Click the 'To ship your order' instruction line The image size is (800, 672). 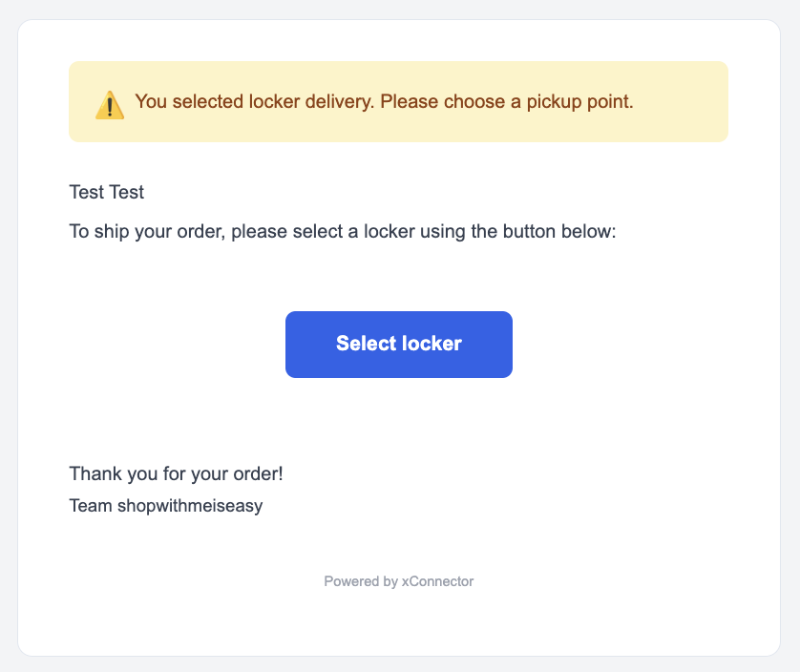click(343, 231)
